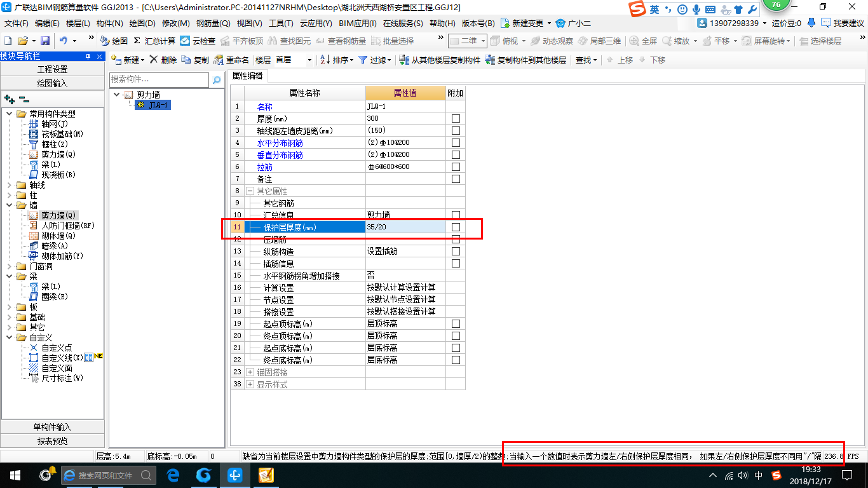This screenshot has width=868, height=488.
Task: Toggle 附加 checkbox for 纵筋构造
Action: tap(456, 251)
